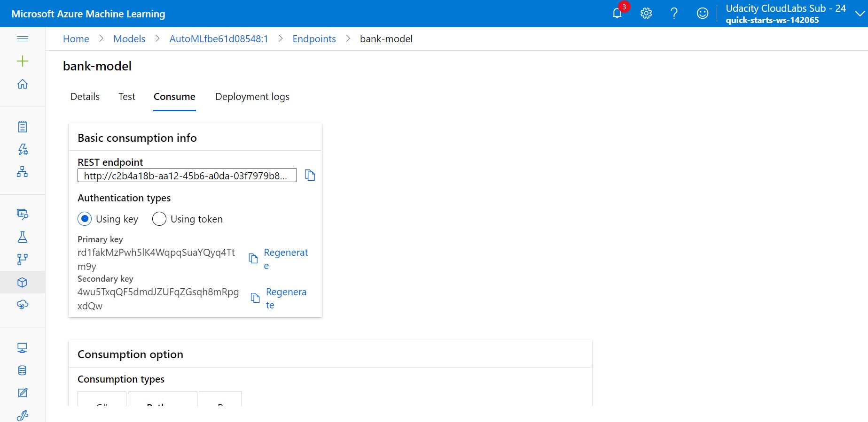Image resolution: width=868 pixels, height=422 pixels.
Task: Open the Experiments flask icon
Action: point(23,237)
